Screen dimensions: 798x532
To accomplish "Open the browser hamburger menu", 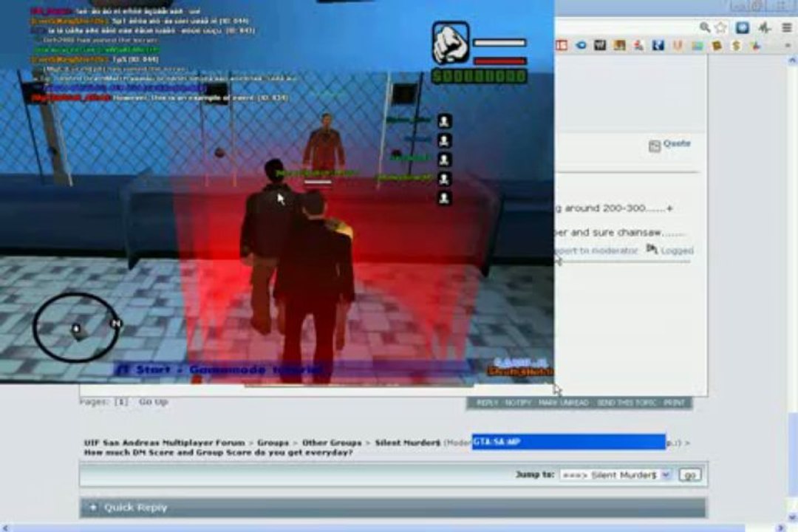I will pyautogui.click(x=787, y=27).
